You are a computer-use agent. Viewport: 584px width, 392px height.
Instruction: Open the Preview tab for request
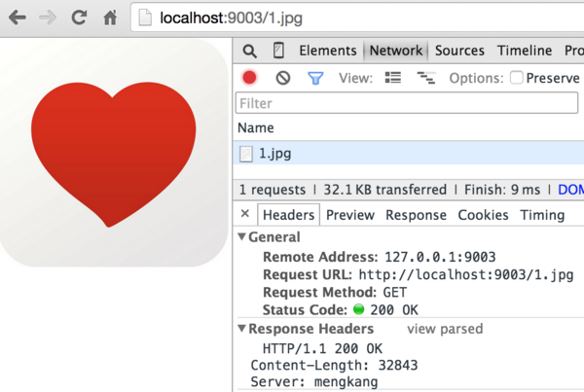[x=349, y=215]
